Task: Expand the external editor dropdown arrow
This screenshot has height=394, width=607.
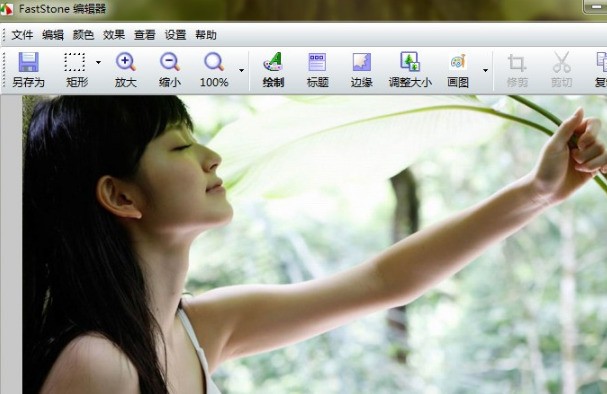Action: 485,70
